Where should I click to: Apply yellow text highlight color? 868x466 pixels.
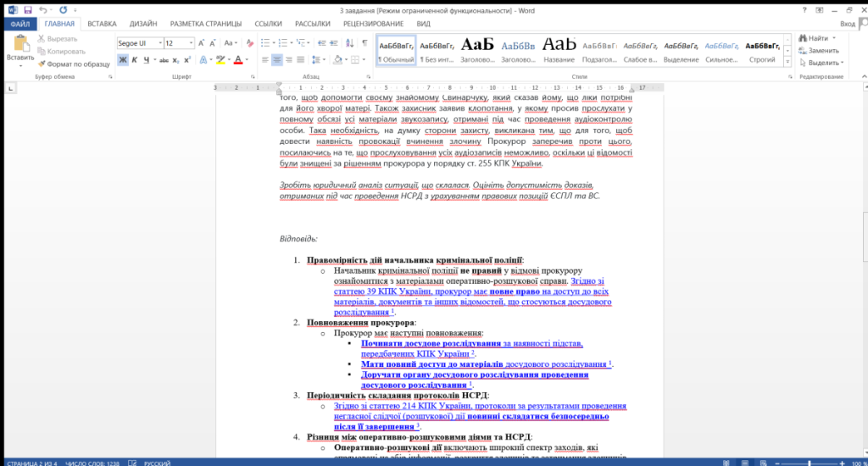coord(220,60)
